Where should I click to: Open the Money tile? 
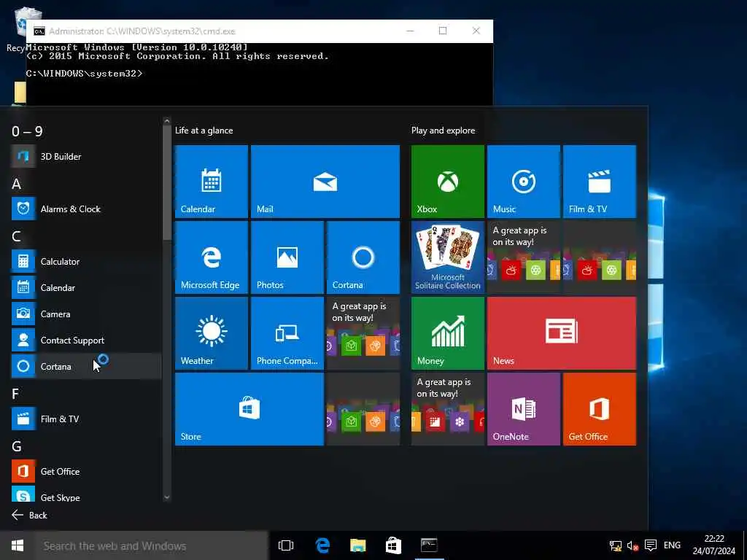[448, 332]
